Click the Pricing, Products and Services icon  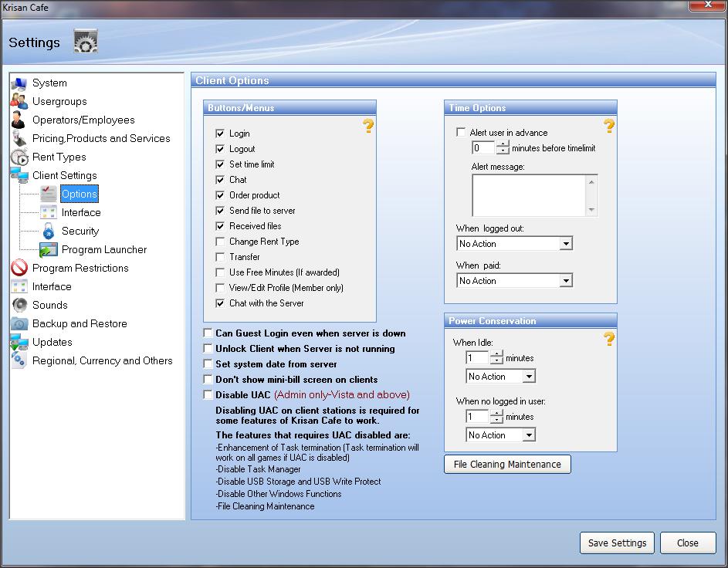[x=19, y=139]
